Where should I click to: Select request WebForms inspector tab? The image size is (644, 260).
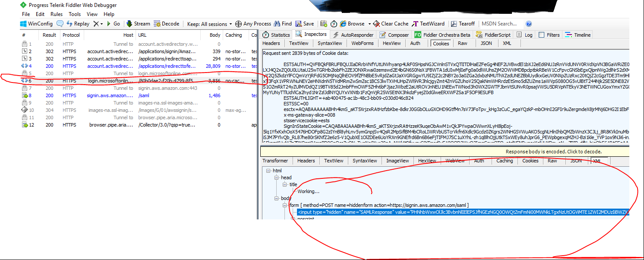point(363,43)
